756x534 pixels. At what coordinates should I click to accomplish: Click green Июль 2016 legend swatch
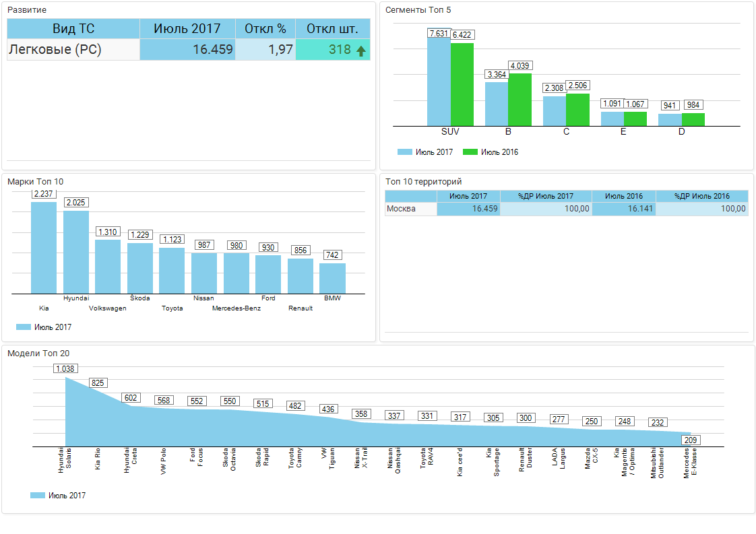point(470,152)
